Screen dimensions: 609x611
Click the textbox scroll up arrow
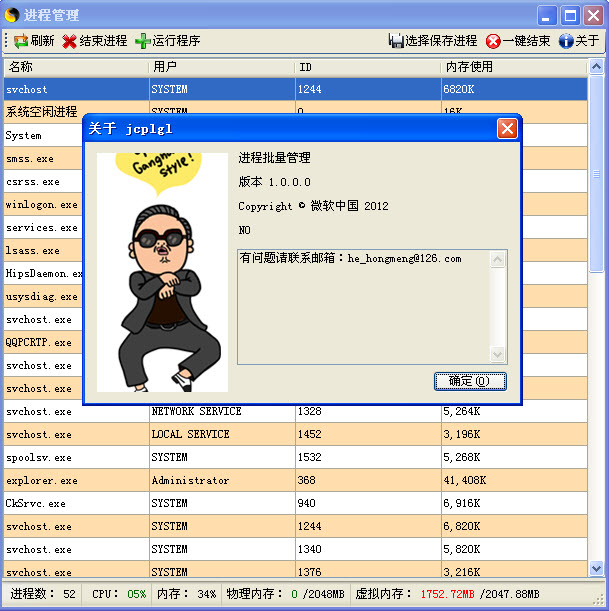pyautogui.click(x=498, y=260)
